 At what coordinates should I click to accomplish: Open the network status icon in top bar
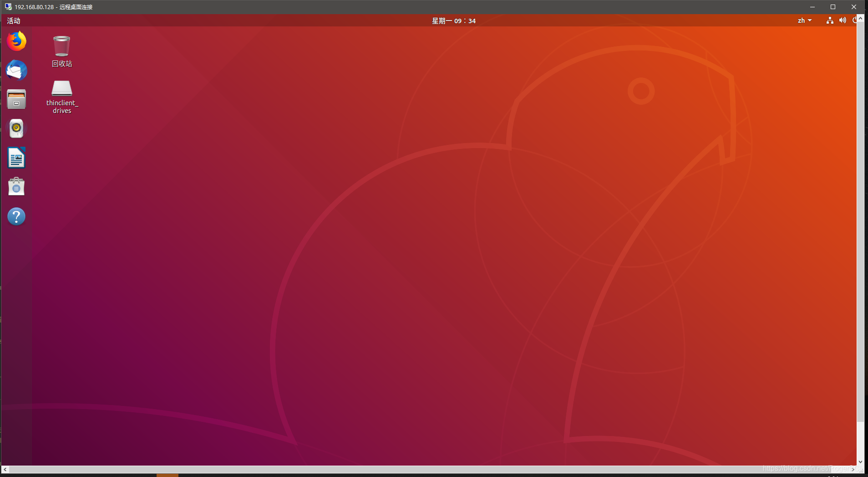click(830, 21)
